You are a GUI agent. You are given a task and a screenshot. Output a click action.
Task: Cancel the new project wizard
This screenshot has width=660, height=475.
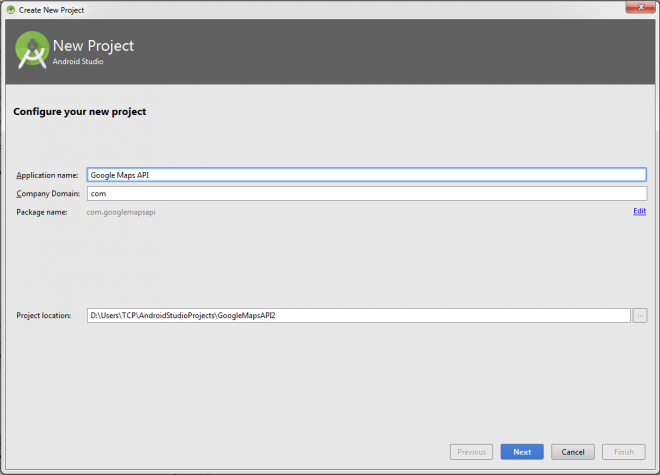(573, 452)
